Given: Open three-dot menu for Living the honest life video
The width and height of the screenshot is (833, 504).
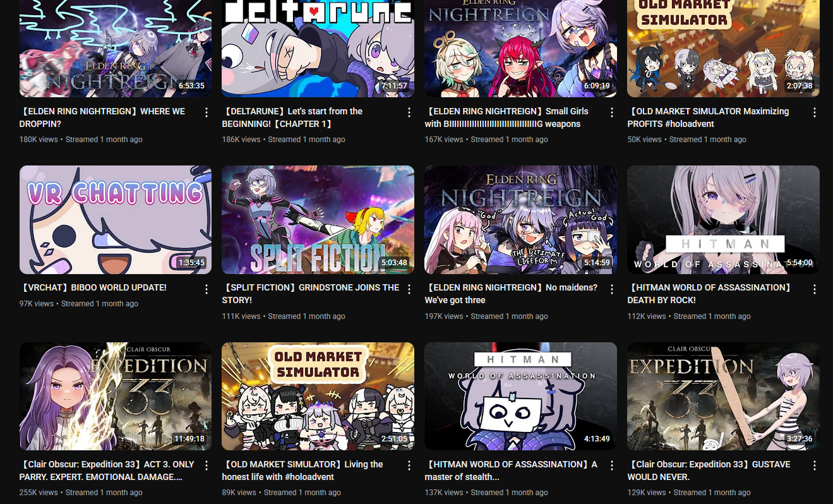Looking at the screenshot, I should 409,465.
